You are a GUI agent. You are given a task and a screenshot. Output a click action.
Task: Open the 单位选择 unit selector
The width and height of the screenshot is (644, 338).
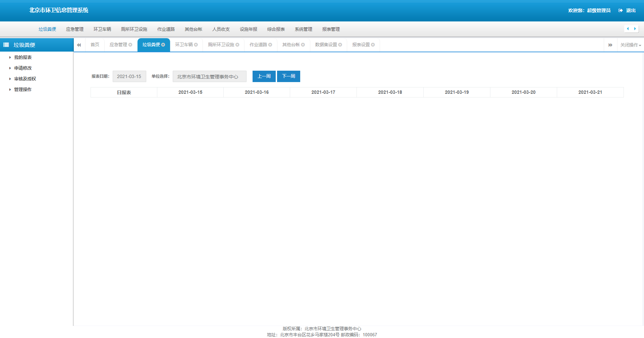[210, 76]
